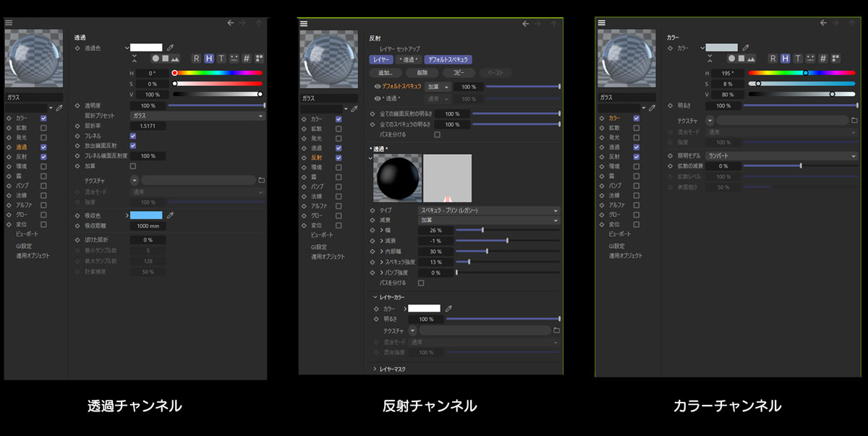Screen dimensions: 868x436
Task: Uncheck the フレネル checkbox
Action: coord(132,136)
